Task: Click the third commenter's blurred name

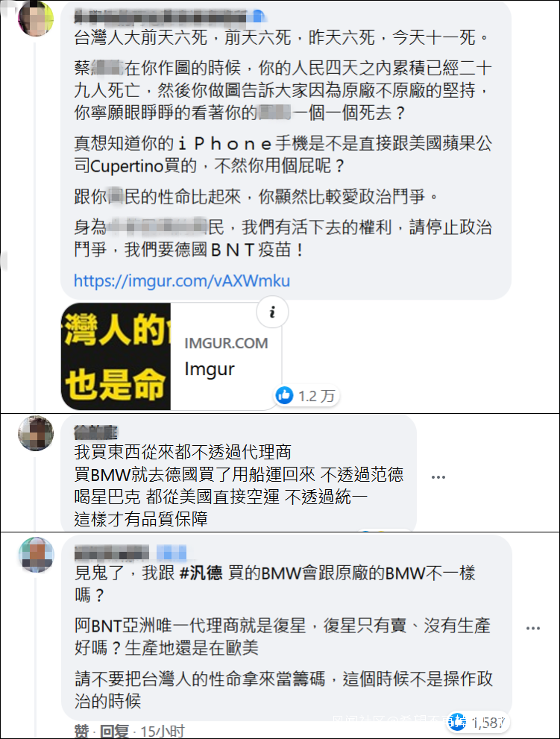Action: (x=112, y=553)
